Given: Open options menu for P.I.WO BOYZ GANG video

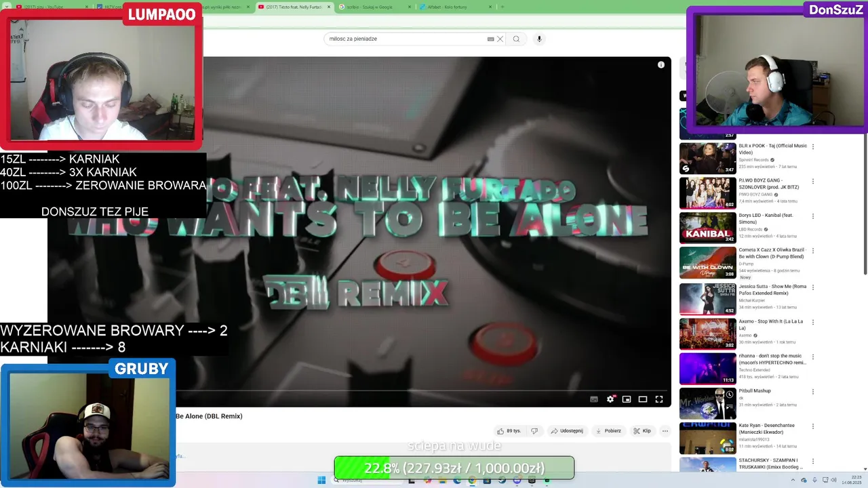Looking at the screenshot, I should coord(813,182).
